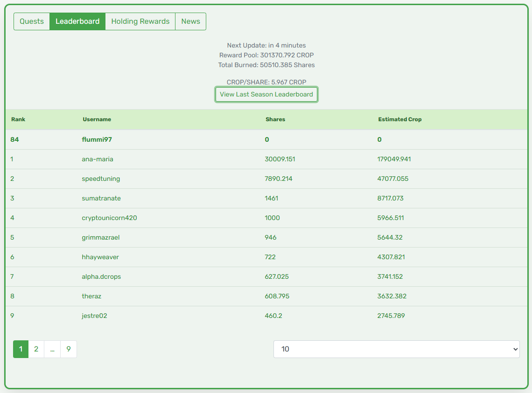This screenshot has width=532, height=393.
Task: Click the CROP/SHARE rate text
Action: (x=266, y=82)
